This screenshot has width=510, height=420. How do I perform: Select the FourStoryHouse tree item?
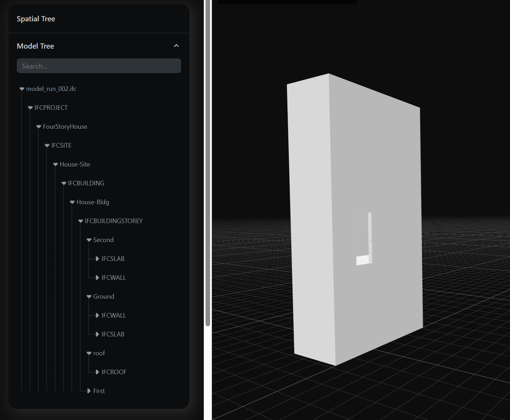click(65, 127)
